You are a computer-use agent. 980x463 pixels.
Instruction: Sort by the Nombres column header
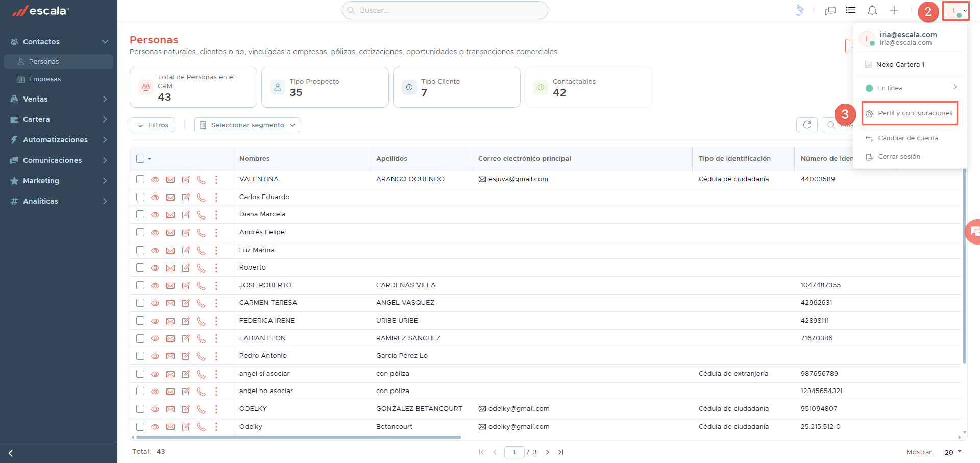point(255,159)
